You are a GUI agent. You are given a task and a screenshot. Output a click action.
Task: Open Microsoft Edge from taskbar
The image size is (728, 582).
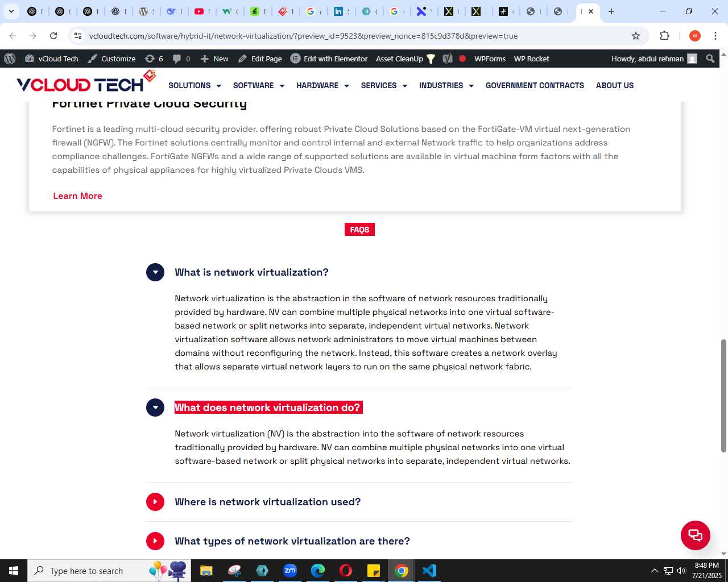(x=318, y=571)
